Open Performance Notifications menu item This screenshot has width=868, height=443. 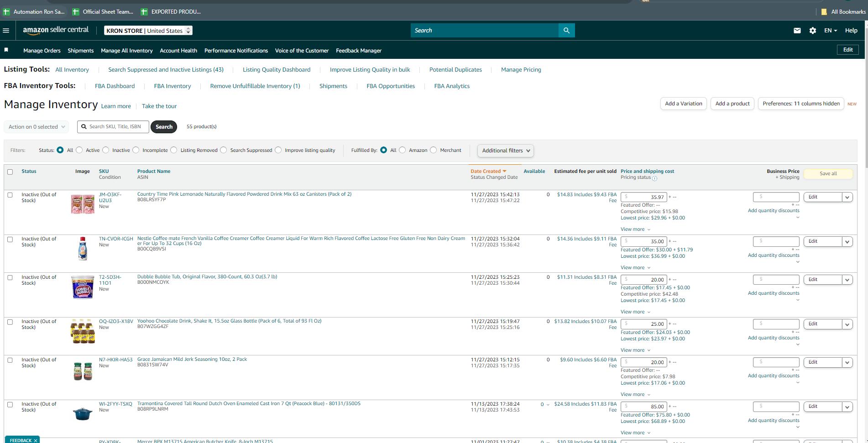236,51
